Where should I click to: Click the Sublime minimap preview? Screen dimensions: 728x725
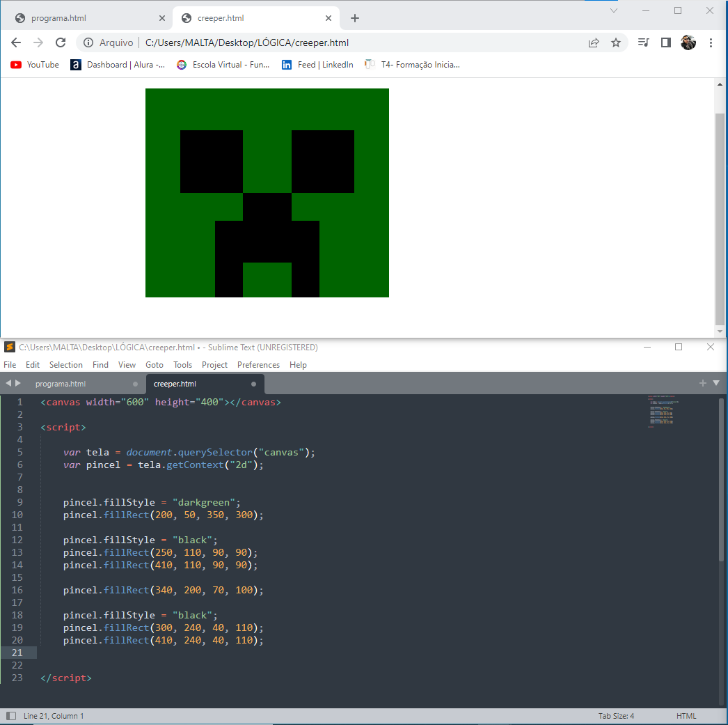663,412
